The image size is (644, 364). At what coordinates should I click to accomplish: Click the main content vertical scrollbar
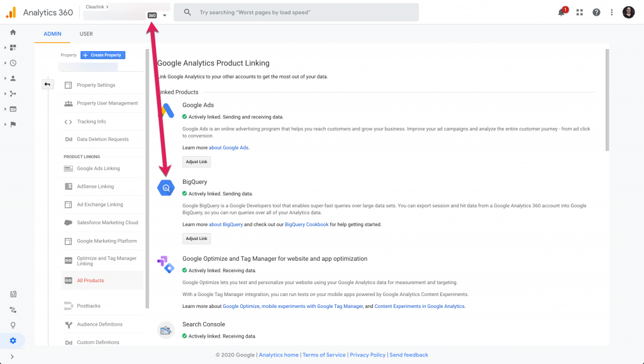pyautogui.click(x=607, y=100)
